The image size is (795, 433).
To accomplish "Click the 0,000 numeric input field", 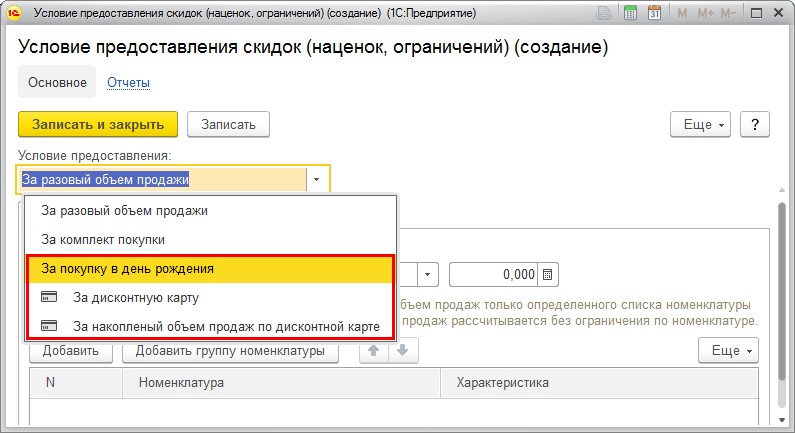I will pos(494,275).
